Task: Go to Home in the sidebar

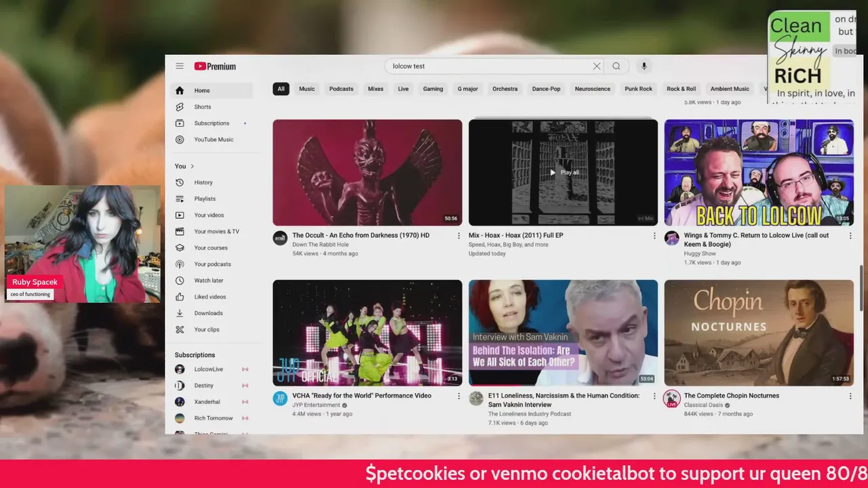Action: click(x=213, y=90)
